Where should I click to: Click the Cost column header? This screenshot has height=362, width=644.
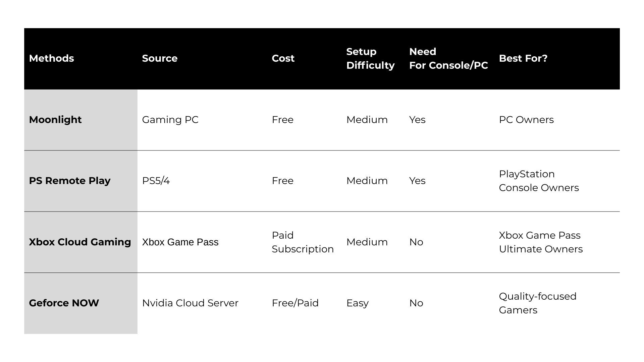283,58
